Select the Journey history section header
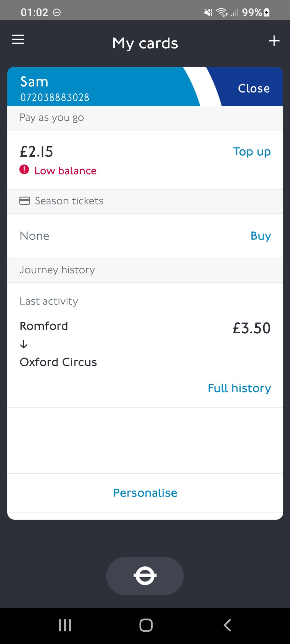 [57, 270]
